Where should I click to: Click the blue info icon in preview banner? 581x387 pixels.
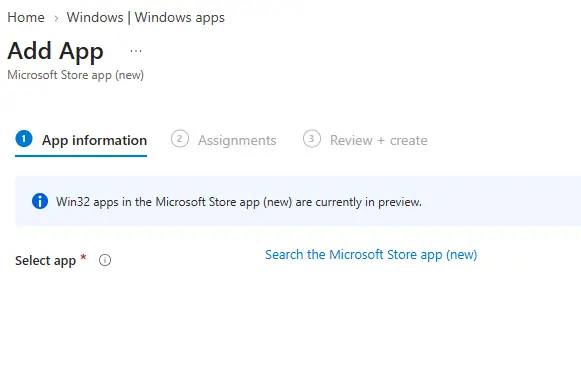40,201
